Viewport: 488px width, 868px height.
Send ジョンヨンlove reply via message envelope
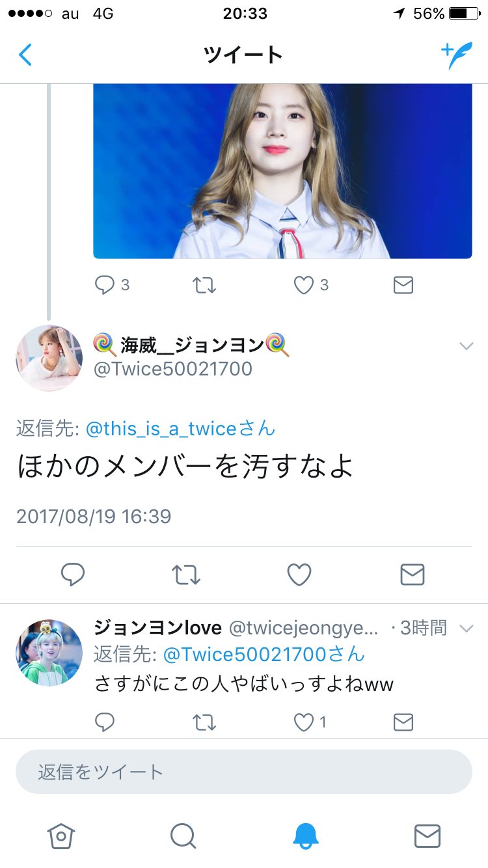tap(403, 722)
